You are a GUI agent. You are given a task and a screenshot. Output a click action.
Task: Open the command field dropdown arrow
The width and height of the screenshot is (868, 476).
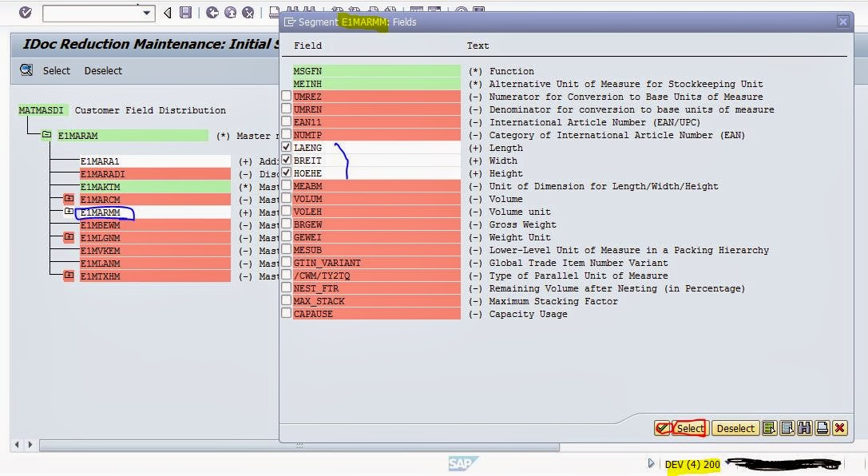[147, 13]
